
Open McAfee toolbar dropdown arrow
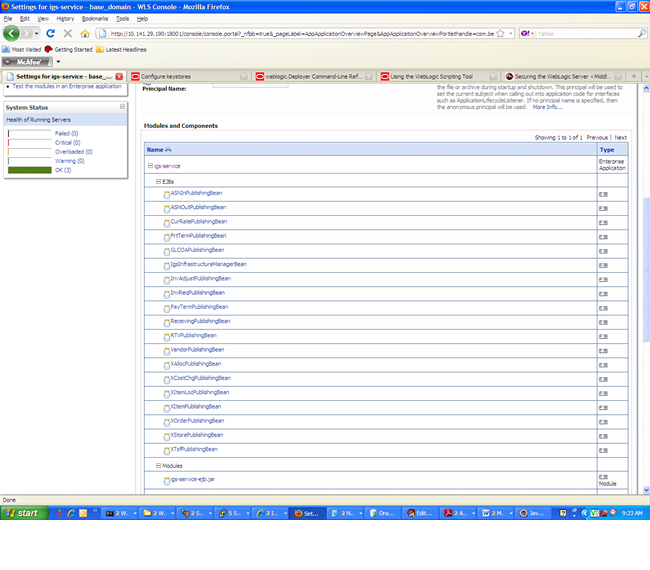point(58,62)
